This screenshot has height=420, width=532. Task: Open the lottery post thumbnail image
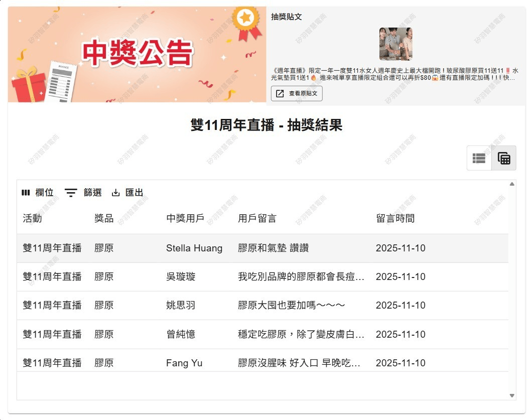[x=395, y=44]
